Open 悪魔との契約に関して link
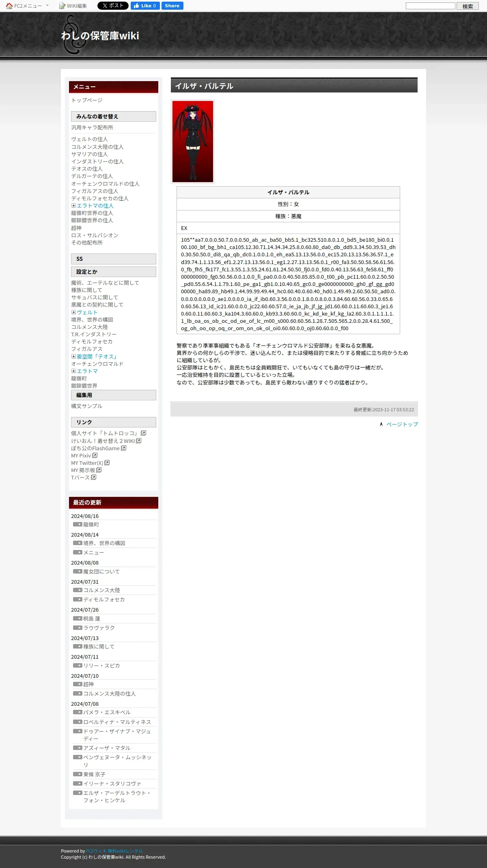 [97, 305]
